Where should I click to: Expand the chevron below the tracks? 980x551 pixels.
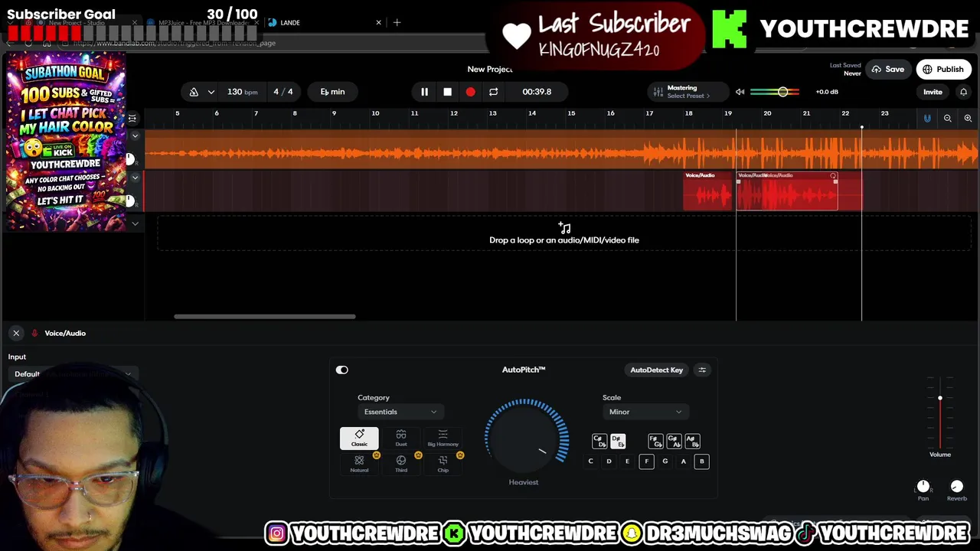coord(136,223)
